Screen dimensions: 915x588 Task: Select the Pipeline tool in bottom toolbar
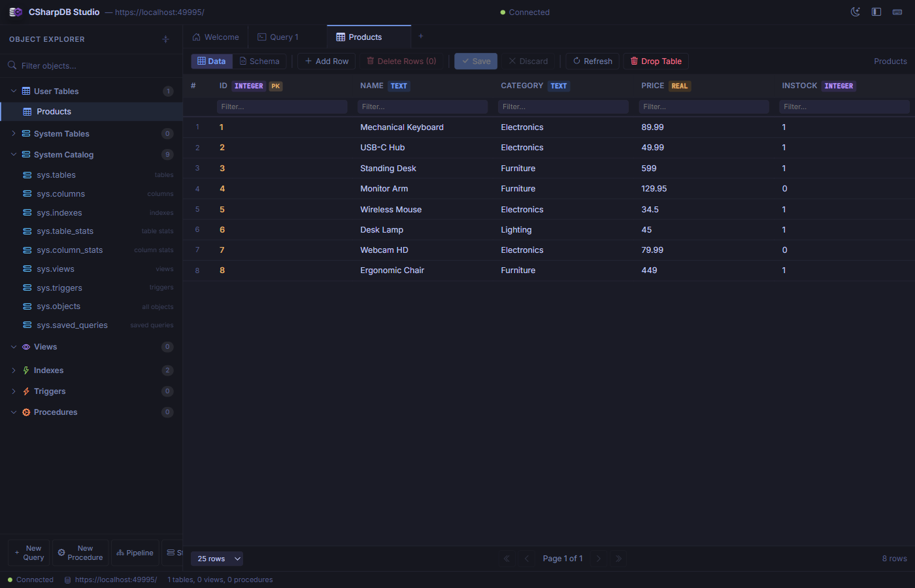point(135,552)
